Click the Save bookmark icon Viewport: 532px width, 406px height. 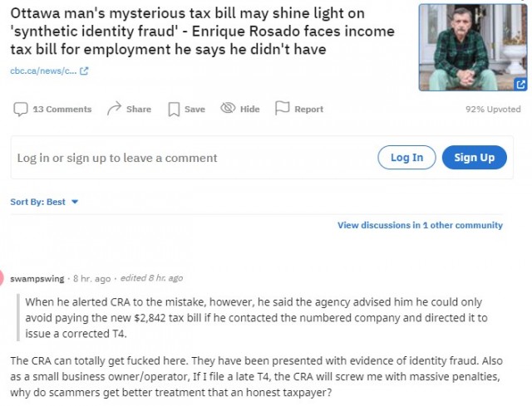(174, 109)
